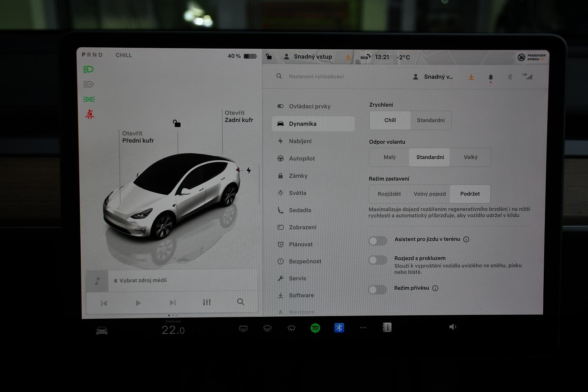
Task: Enable Asistent pro jízdu v terénu toggle
Action: click(378, 241)
